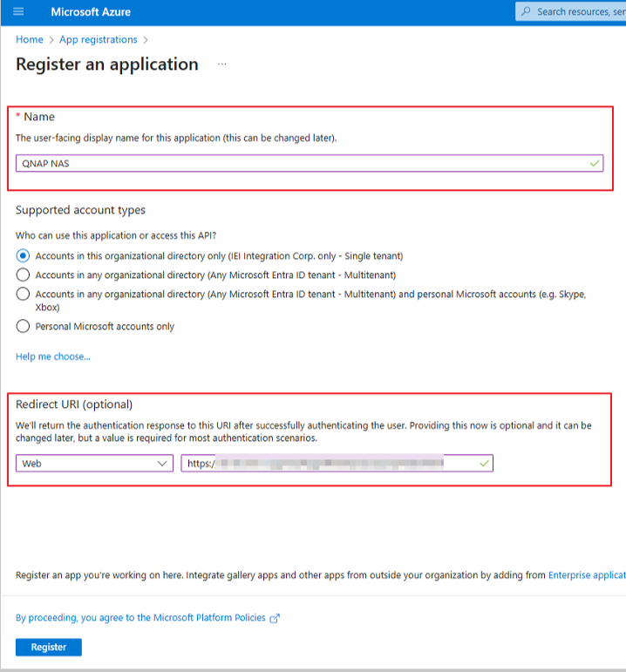626x672 pixels.
Task: Click the Register button
Action: 48,647
